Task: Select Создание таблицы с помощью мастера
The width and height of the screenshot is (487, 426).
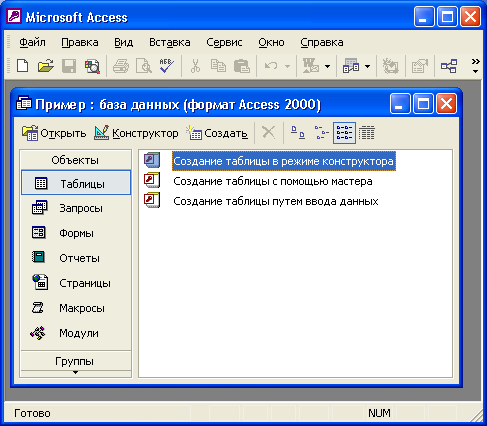Action: pos(273,181)
